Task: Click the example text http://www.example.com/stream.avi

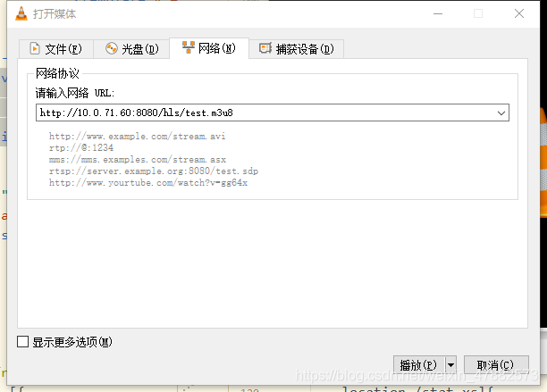Action: (137, 136)
